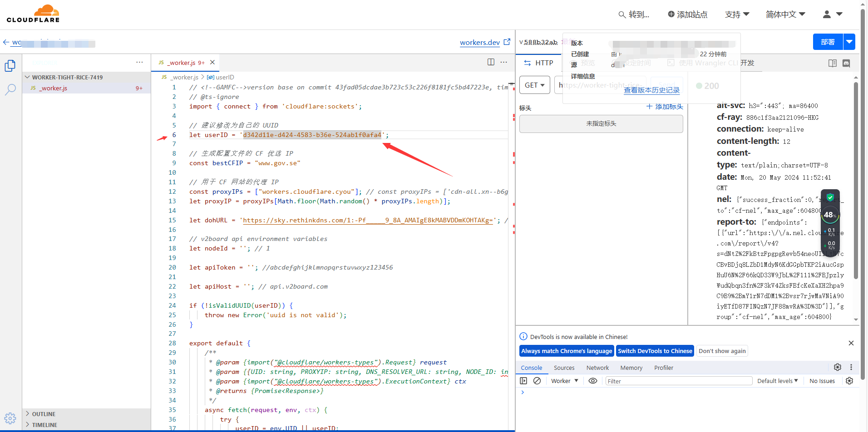
Task: Toggle the console sidebar panel icon
Action: (523, 381)
